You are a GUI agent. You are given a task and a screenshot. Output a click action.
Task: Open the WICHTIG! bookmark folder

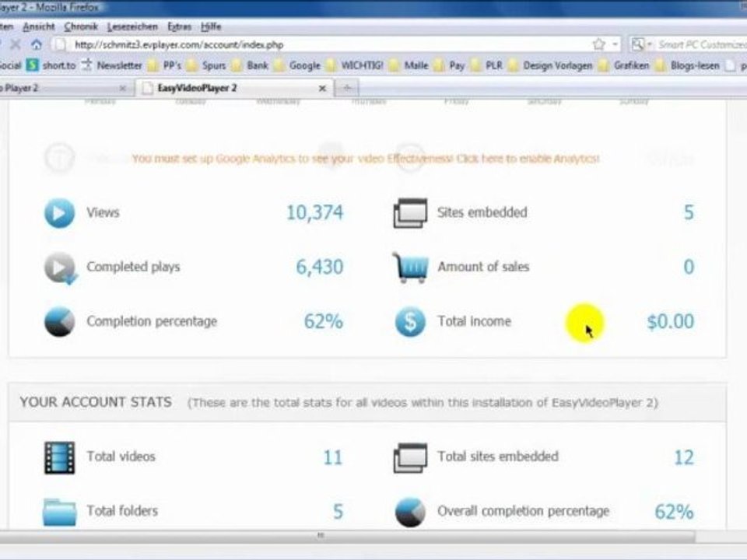point(355,65)
